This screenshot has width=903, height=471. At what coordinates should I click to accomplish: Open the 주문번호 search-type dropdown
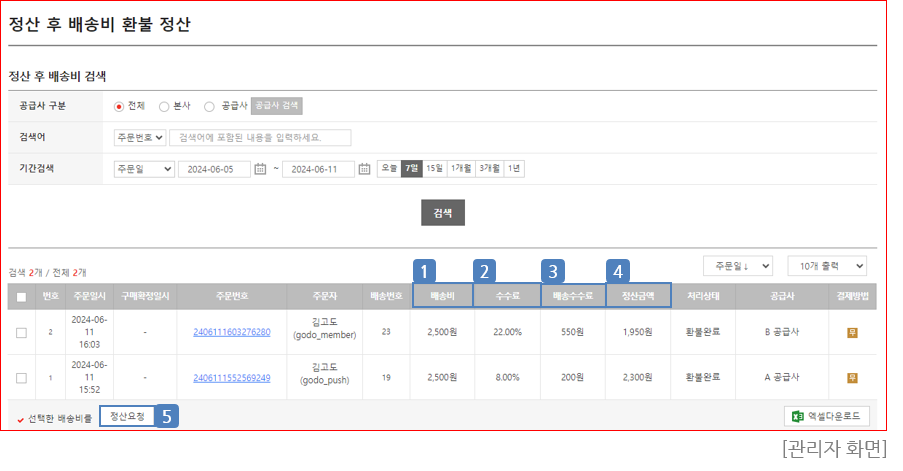[x=140, y=137]
